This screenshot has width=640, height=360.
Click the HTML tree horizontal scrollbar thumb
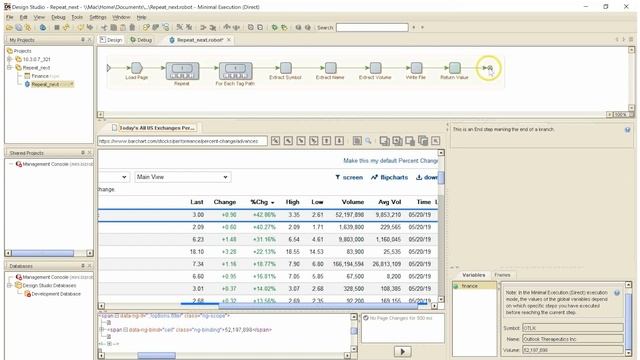click(156, 356)
